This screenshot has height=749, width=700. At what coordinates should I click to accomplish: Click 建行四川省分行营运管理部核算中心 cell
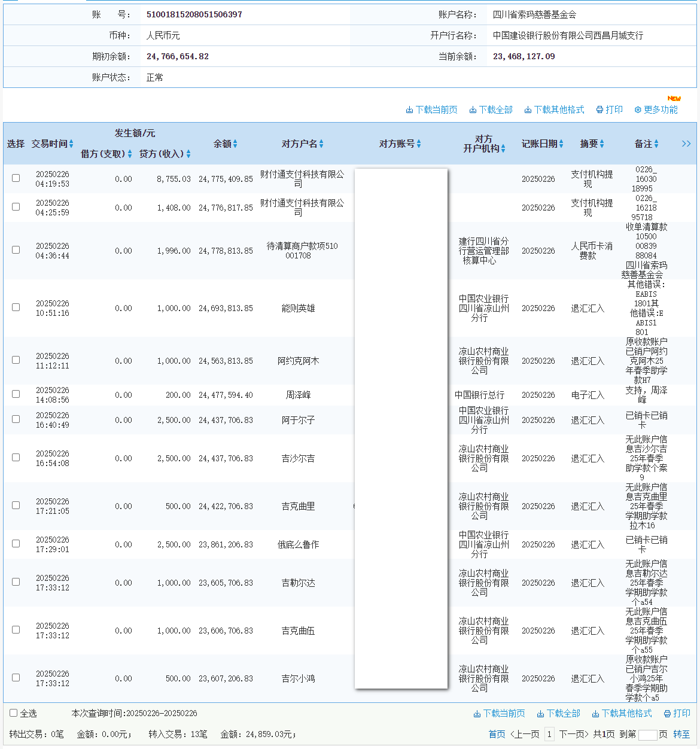[484, 251]
